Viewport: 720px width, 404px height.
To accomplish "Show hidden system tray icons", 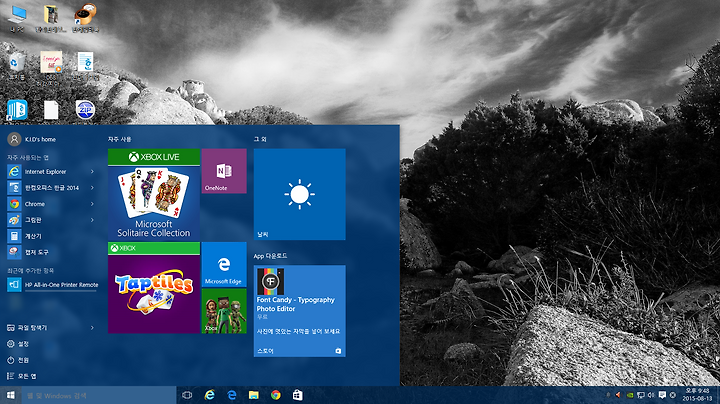I will click(x=608, y=395).
